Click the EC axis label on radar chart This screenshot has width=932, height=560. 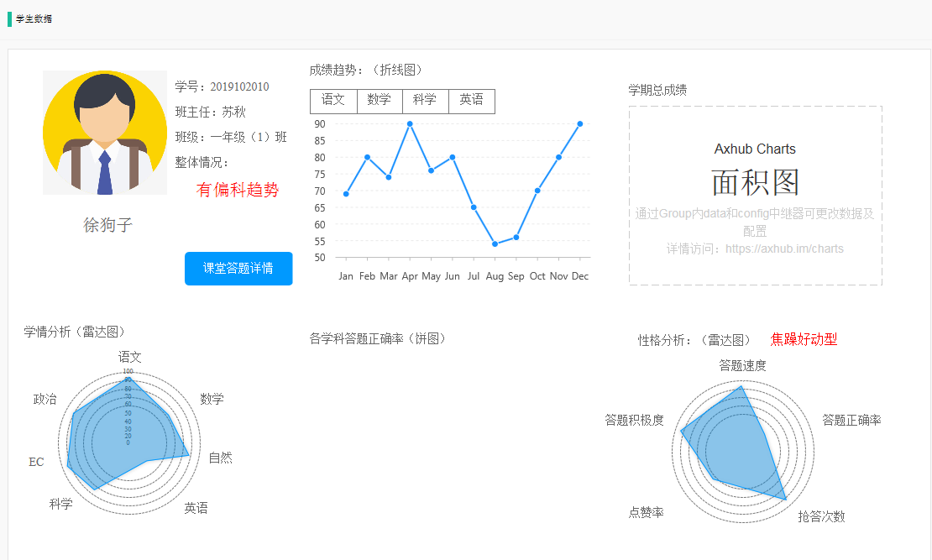point(36,462)
